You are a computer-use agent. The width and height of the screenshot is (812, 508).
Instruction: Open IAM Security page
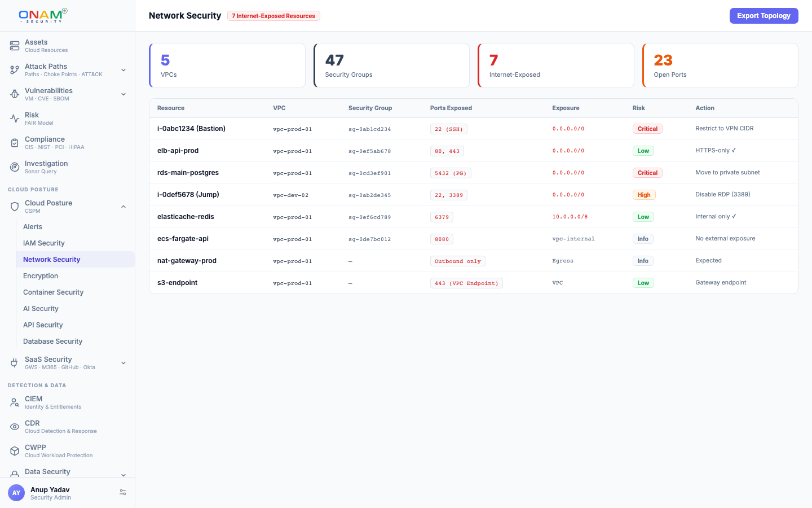(76, 243)
